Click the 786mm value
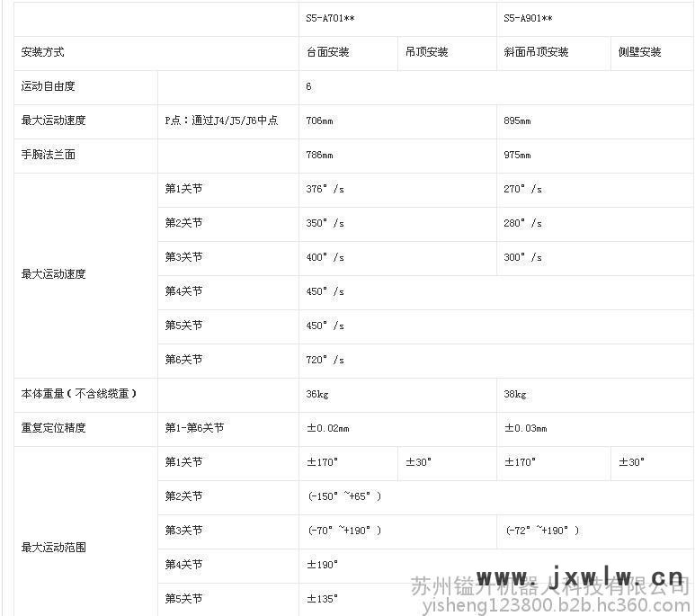Viewport: 695px width, 616px height. [x=319, y=155]
